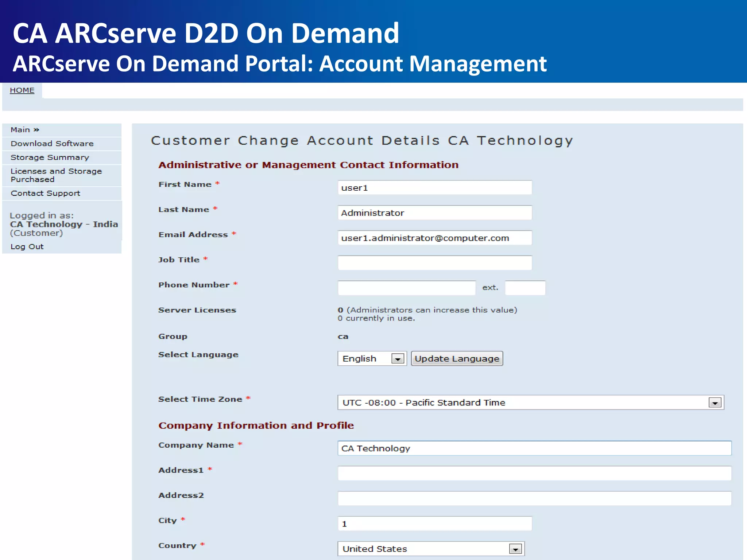This screenshot has width=747, height=560.
Task: Click the Address2 input field
Action: 534,498
